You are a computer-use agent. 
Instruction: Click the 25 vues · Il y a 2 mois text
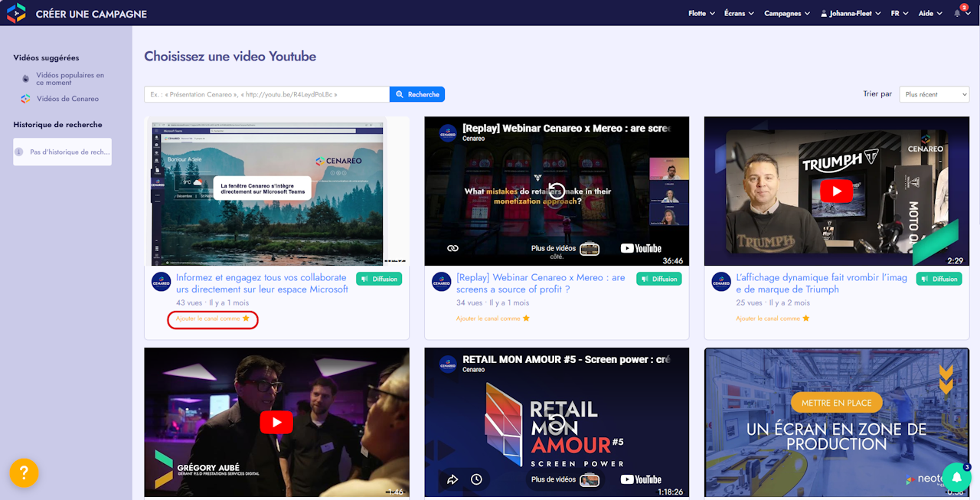[773, 302]
